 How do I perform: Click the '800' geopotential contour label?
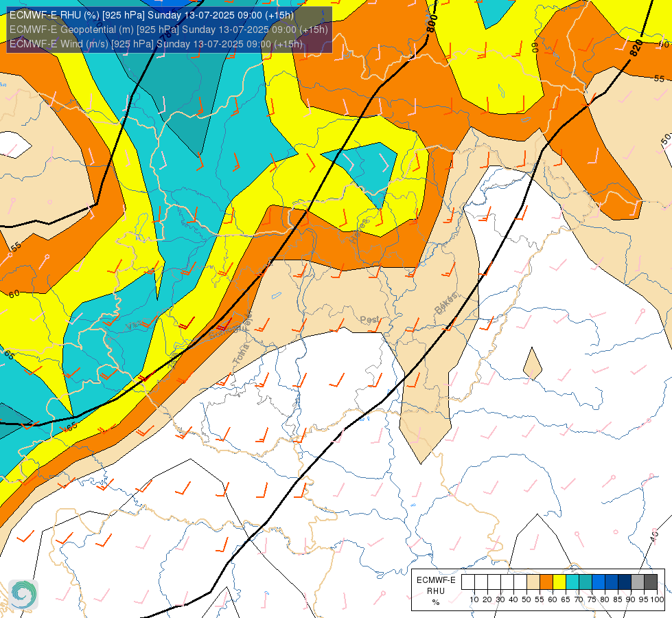click(432, 24)
